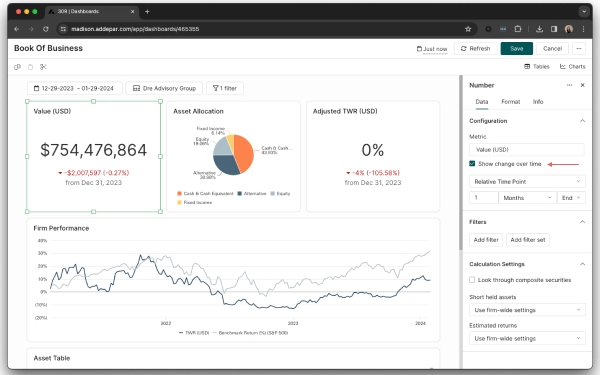Close the Number configuration panel
Viewport: 600px width, 375px height.
(582, 85)
